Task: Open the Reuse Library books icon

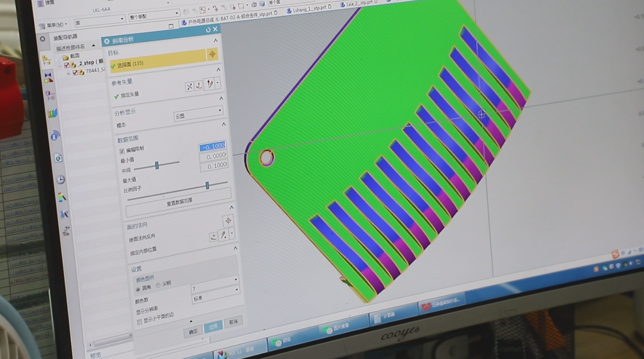Action: pyautogui.click(x=53, y=113)
